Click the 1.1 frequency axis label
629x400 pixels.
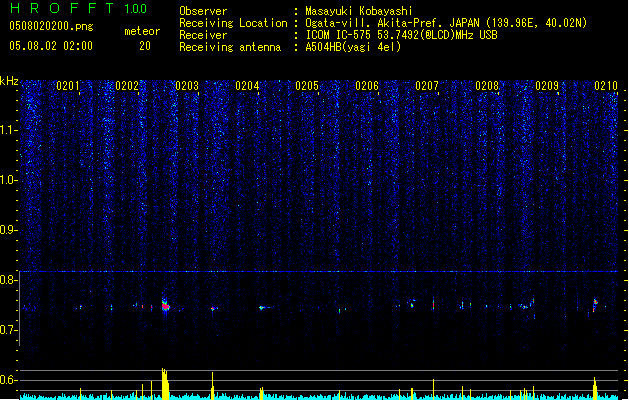pyautogui.click(x=9, y=130)
